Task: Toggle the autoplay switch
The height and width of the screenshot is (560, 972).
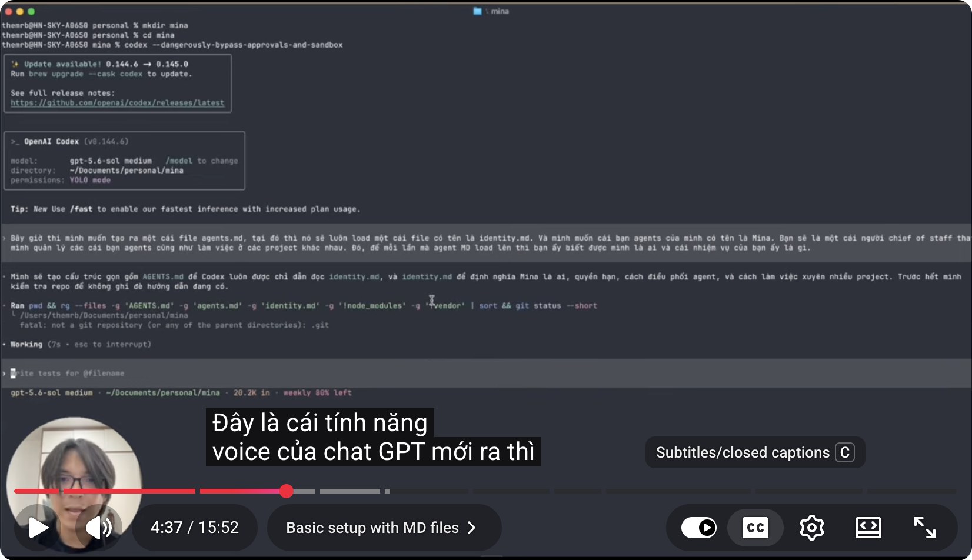Action: click(699, 528)
